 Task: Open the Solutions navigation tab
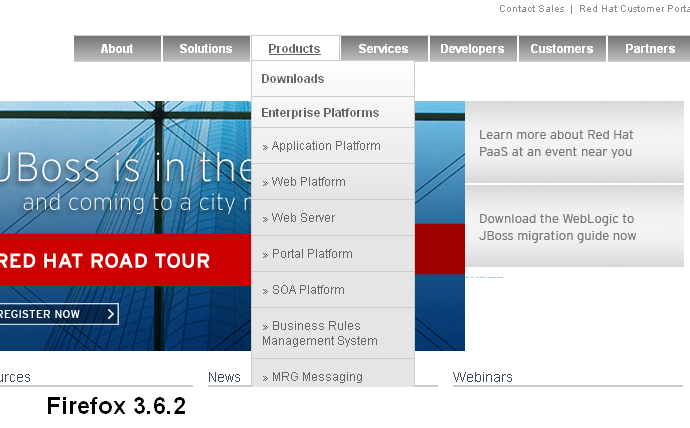pyautogui.click(x=206, y=49)
